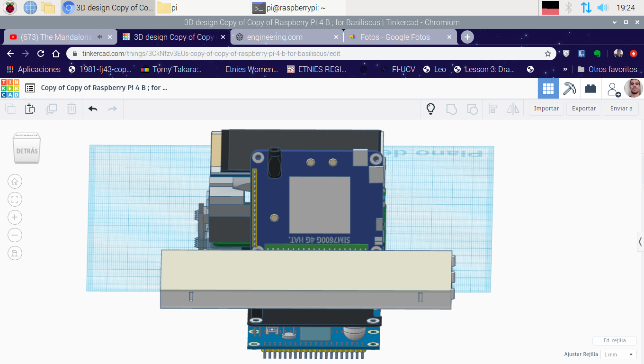Viewport: 644px width, 364px height.
Task: Mute the Mandalorian tab audio icon
Action: [99, 37]
